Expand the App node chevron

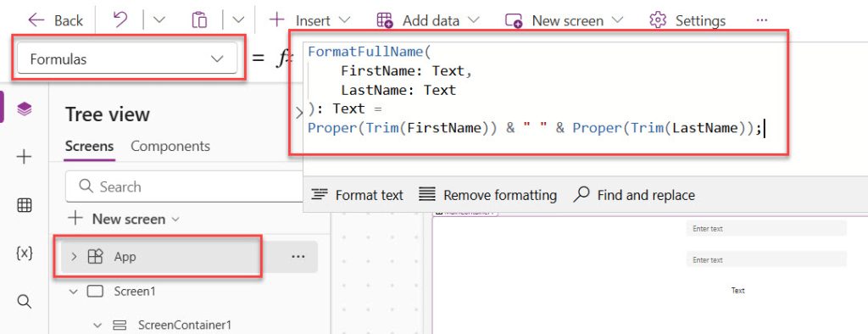75,257
